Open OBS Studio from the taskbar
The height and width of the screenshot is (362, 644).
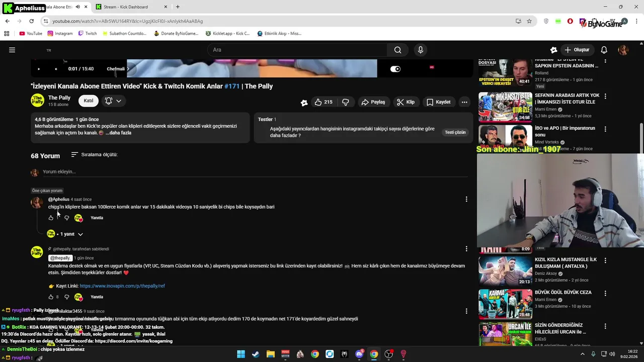(x=388, y=354)
